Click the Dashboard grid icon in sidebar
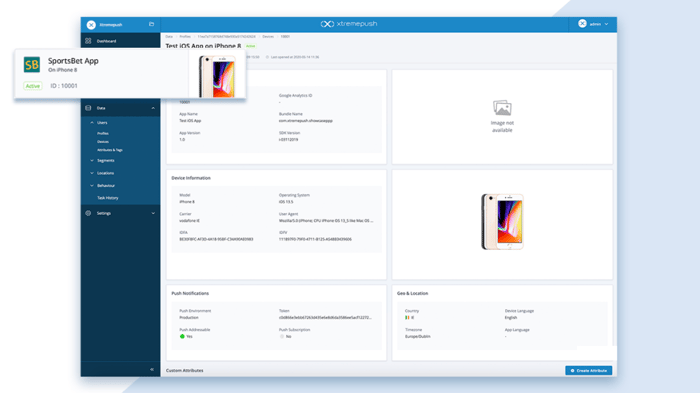Image resolution: width=700 pixels, height=393 pixels. (x=88, y=41)
